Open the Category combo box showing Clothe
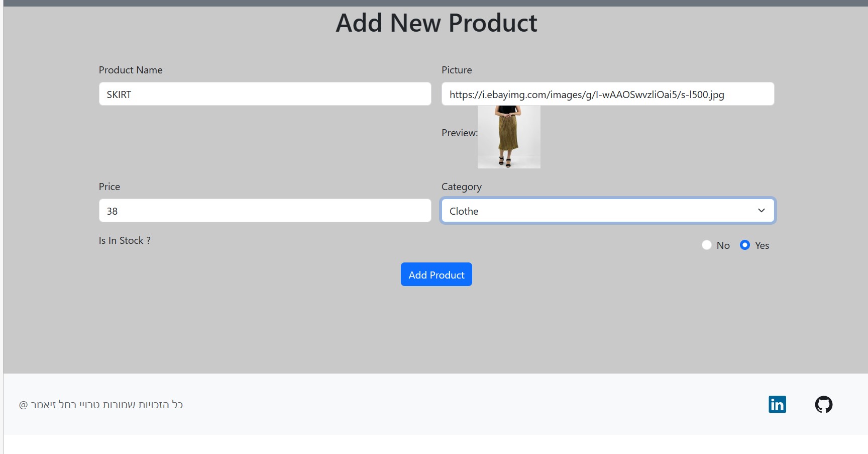The height and width of the screenshot is (454, 868). [x=607, y=211]
